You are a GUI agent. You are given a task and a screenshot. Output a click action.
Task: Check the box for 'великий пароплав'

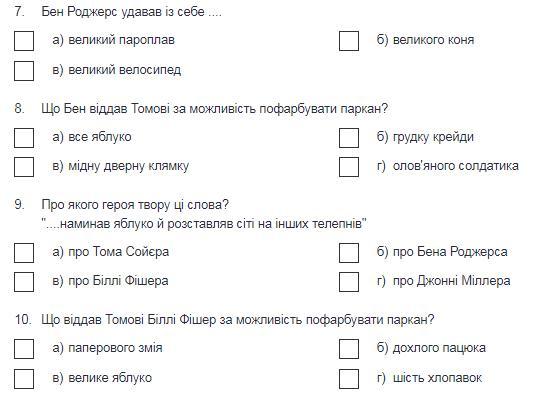pos(24,41)
